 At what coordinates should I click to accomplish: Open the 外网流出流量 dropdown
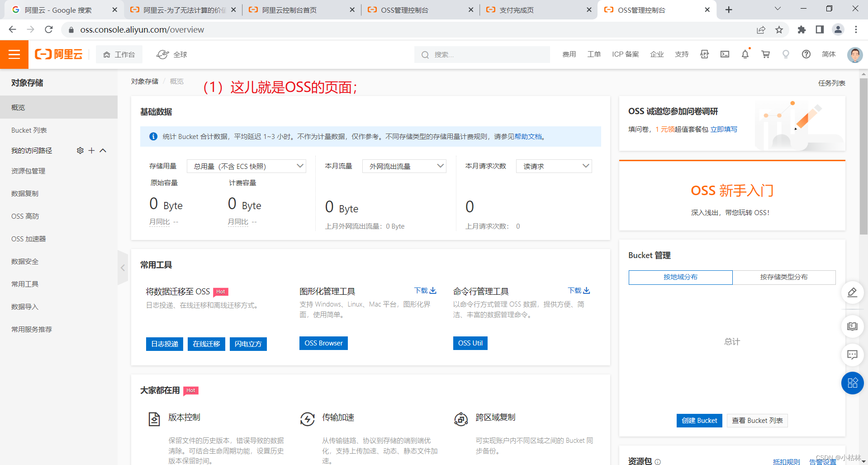click(404, 166)
